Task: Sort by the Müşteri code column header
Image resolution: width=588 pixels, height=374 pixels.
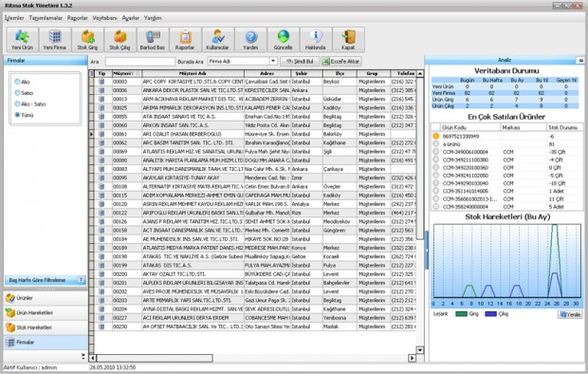Action: pos(127,74)
